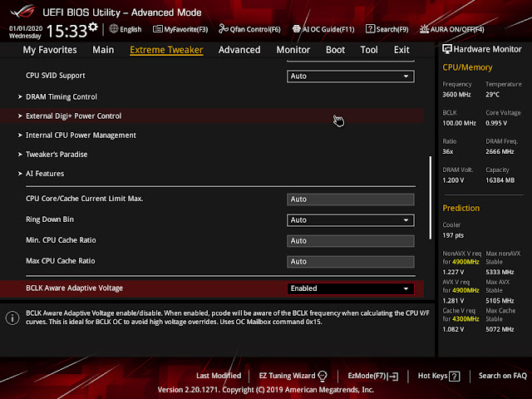The height and width of the screenshot is (399, 532).
Task: Click the 100.00 MHz BCLK value
Action: tap(459, 123)
